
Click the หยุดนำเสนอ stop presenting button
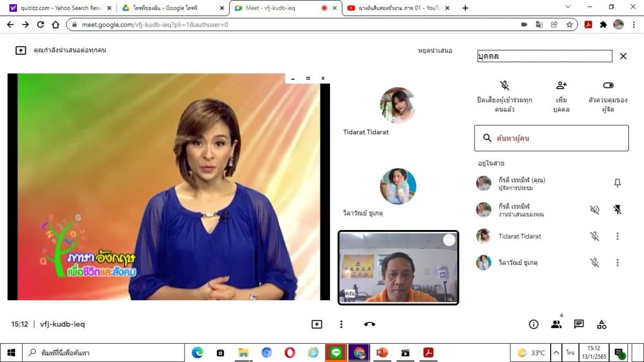(x=435, y=50)
